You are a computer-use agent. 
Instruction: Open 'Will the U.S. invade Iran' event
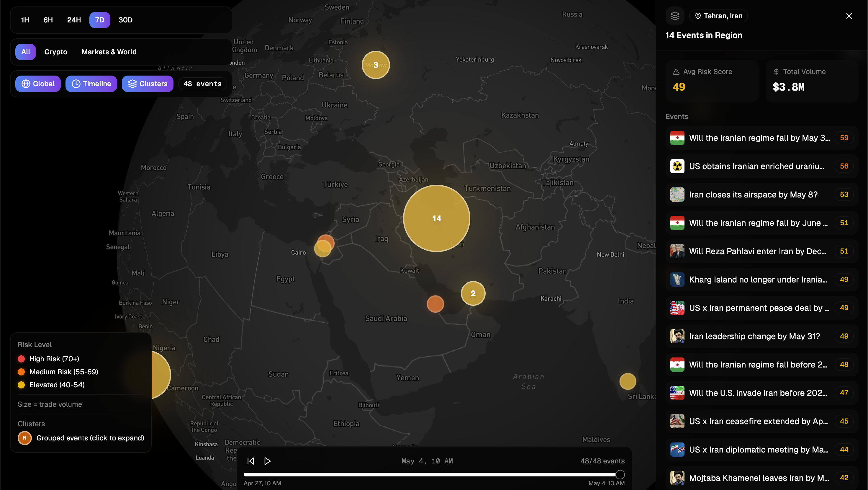click(x=762, y=393)
